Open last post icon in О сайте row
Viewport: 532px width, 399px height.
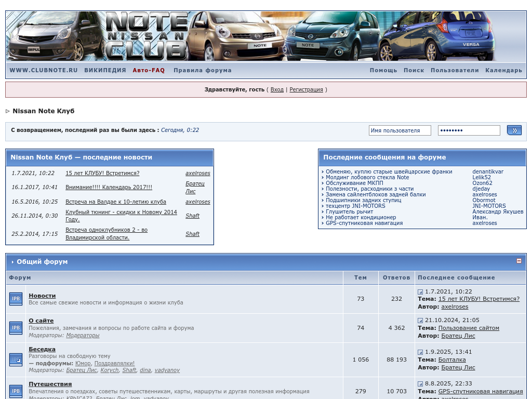coord(420,321)
